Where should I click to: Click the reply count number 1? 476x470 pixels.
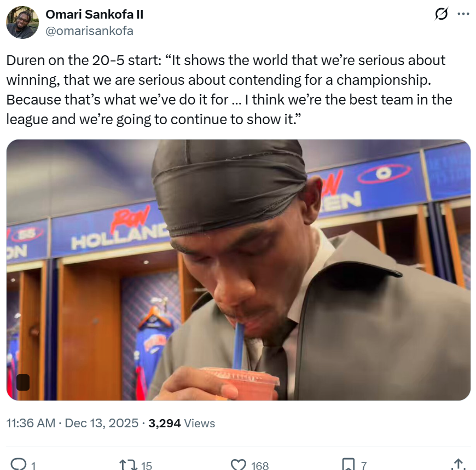33,466
